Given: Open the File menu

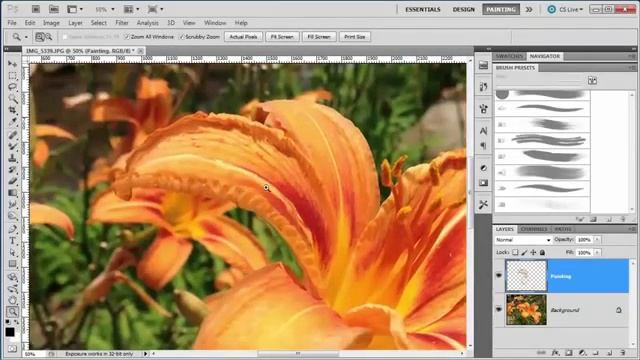Looking at the screenshot, I should click(12, 23).
